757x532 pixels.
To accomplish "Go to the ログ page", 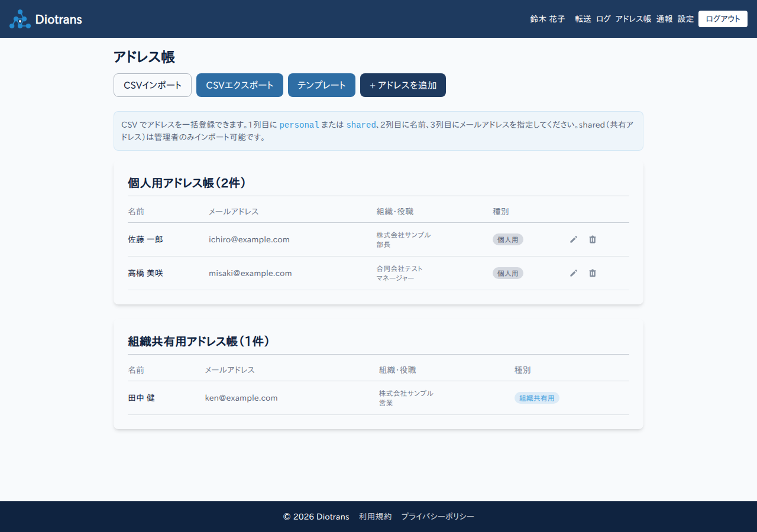I will click(603, 19).
